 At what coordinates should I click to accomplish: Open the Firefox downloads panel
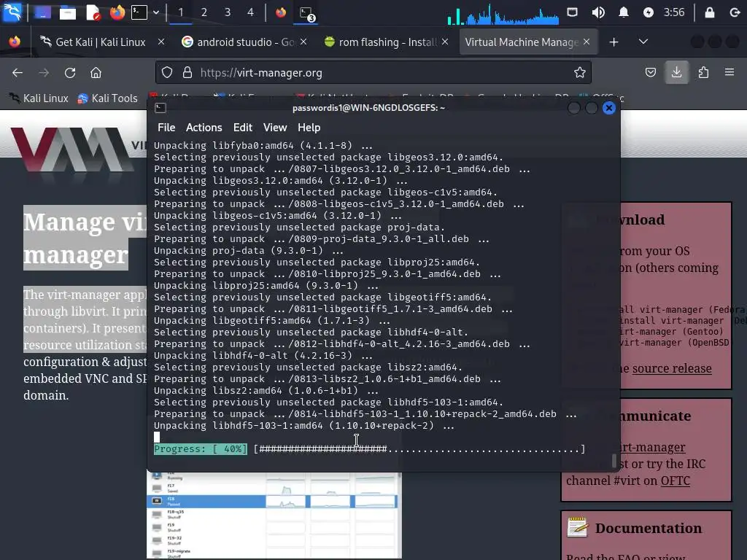pyautogui.click(x=676, y=72)
